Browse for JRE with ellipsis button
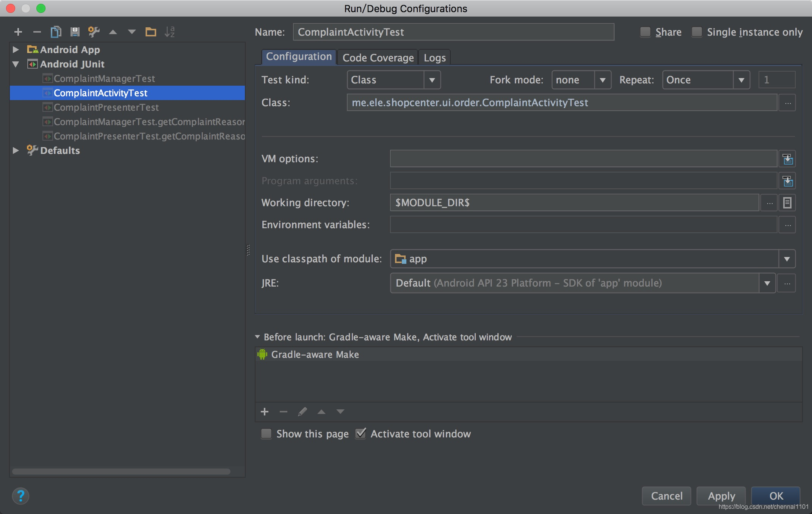812x514 pixels. point(787,283)
